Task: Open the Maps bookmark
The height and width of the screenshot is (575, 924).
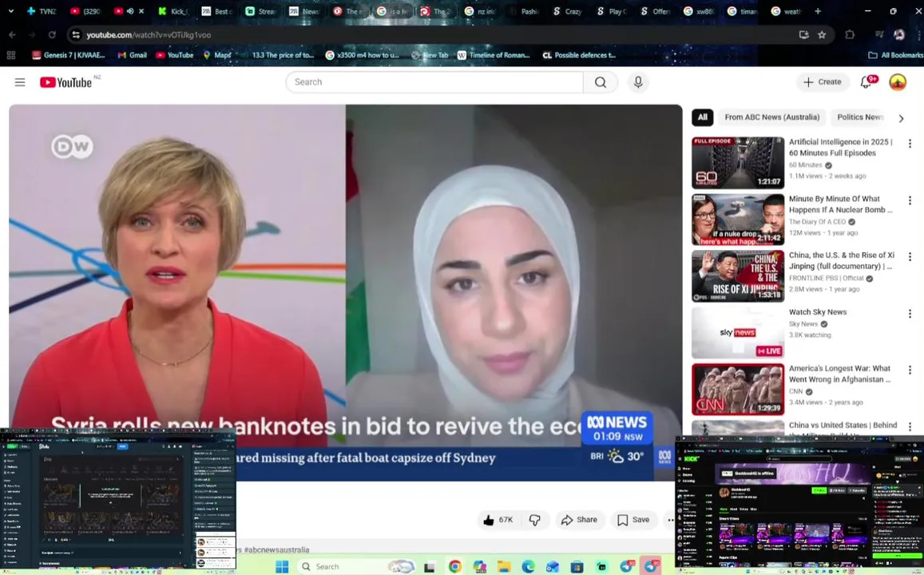Action: pos(217,55)
